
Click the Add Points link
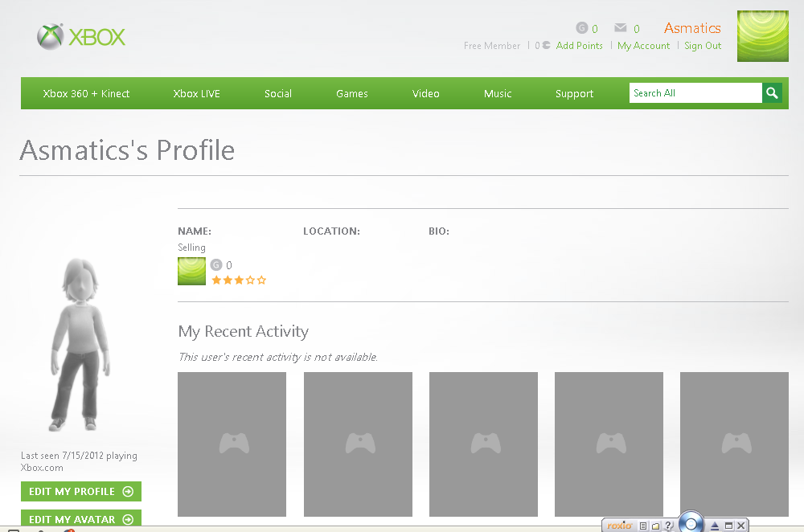pyautogui.click(x=580, y=46)
